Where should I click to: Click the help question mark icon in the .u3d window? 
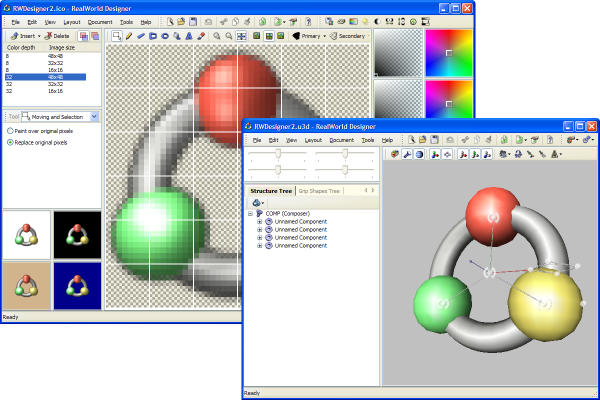point(550,140)
